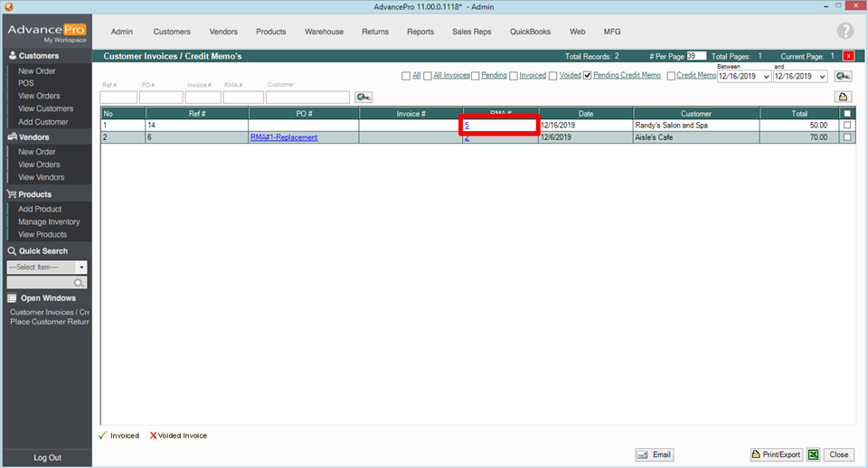Image resolution: width=868 pixels, height=468 pixels.
Task: Click the help question mark icon
Action: [x=844, y=32]
